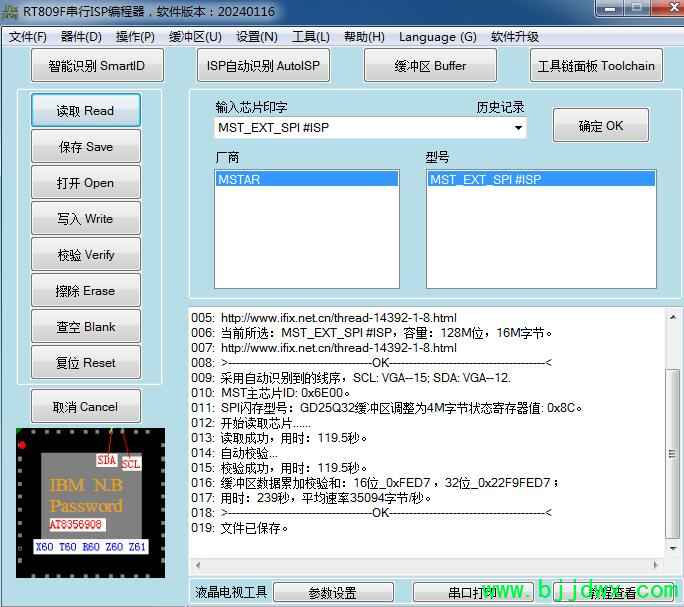Click the 校验 Verify button
Screen dimensions: 684x607
coord(86,255)
